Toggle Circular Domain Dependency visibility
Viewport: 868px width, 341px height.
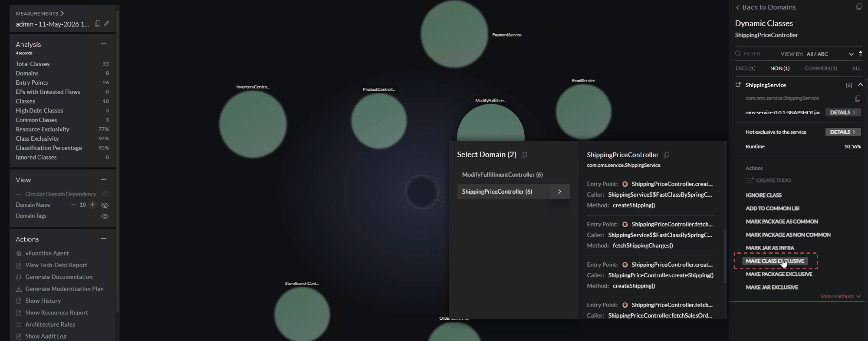click(x=105, y=194)
